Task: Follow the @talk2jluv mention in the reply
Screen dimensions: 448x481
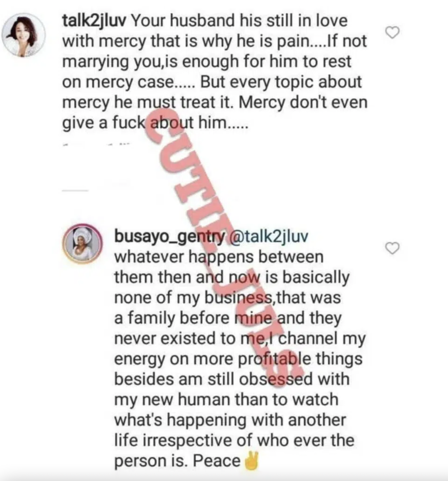Action: tap(268, 236)
